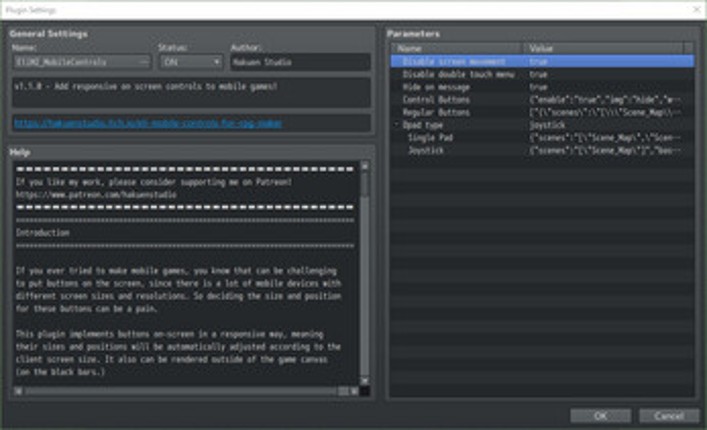This screenshot has width=707, height=430.
Task: Click the true value of Hide on message
Action: pyautogui.click(x=538, y=87)
